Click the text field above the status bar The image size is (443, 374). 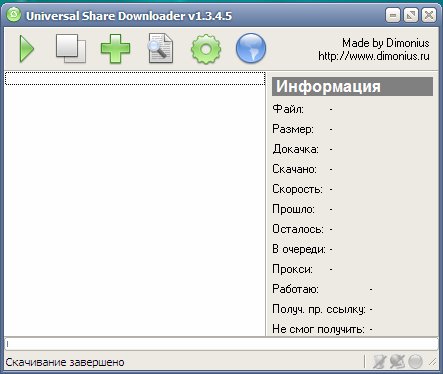(221, 344)
